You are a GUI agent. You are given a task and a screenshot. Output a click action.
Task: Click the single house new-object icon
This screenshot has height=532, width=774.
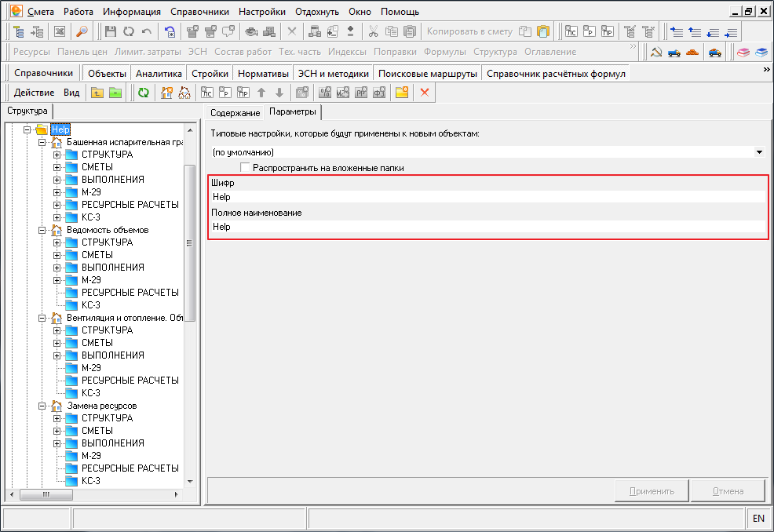click(166, 93)
